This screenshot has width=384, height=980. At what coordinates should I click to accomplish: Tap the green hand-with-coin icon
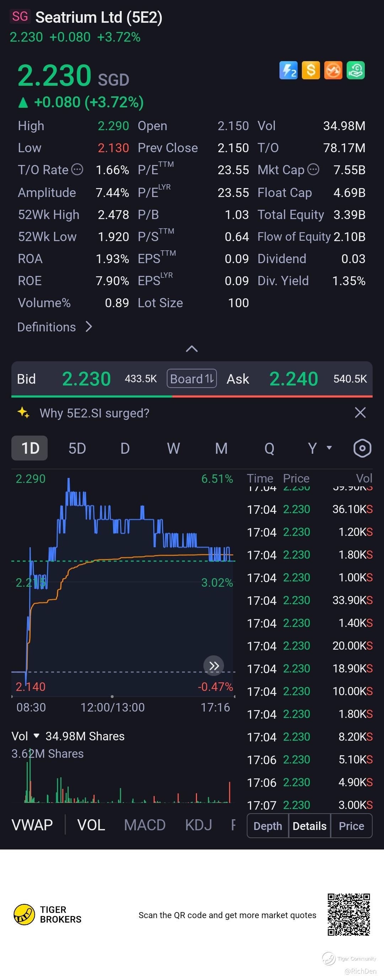pyautogui.click(x=356, y=70)
